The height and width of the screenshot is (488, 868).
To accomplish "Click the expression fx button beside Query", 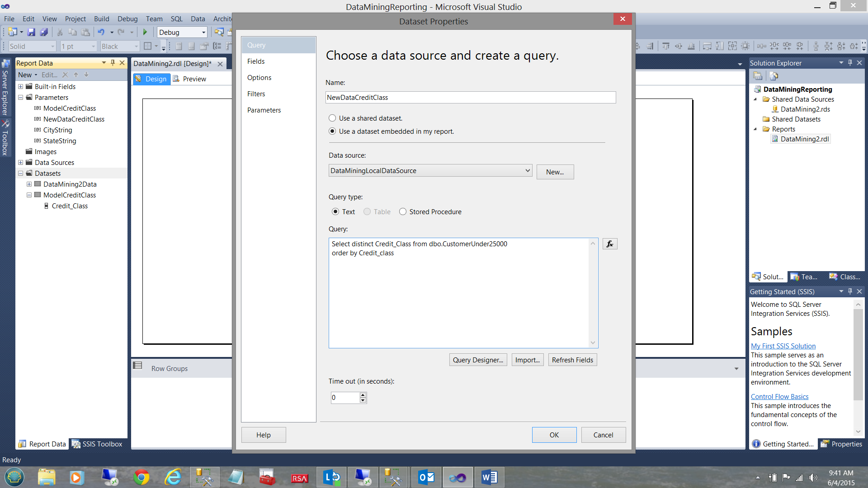I will (610, 244).
